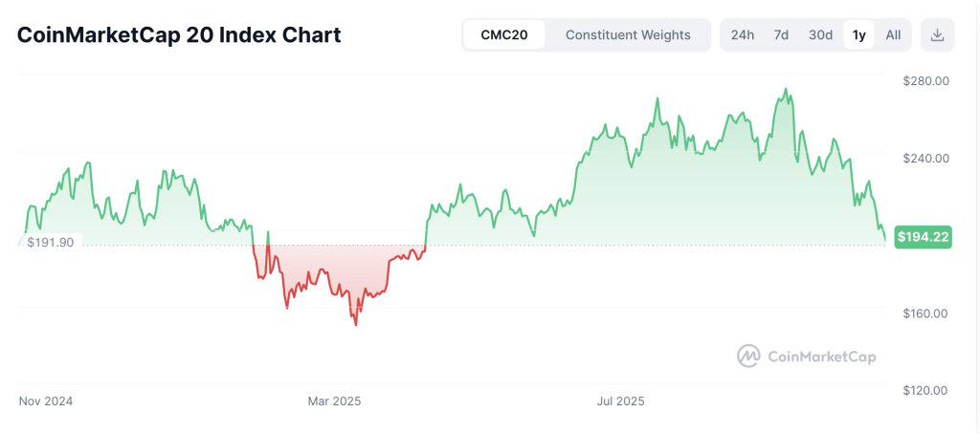The height and width of the screenshot is (434, 980).
Task: Click the $160.00 price axis label
Action: coord(925,314)
